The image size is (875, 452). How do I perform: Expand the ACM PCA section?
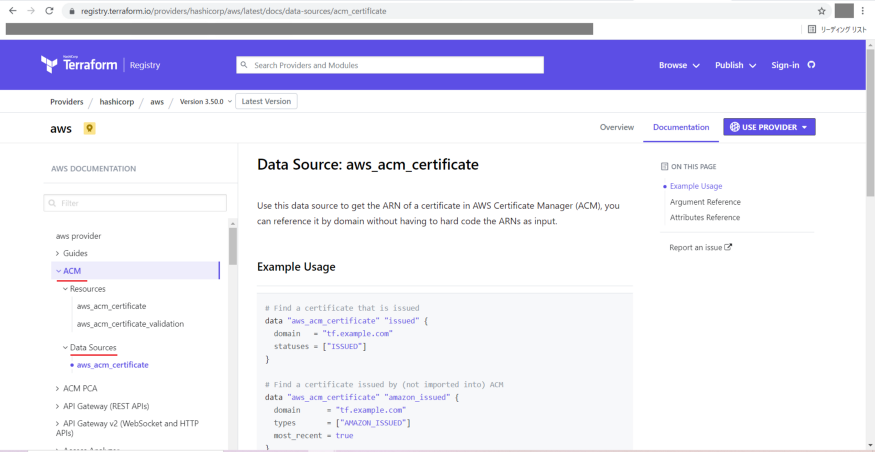coord(76,388)
